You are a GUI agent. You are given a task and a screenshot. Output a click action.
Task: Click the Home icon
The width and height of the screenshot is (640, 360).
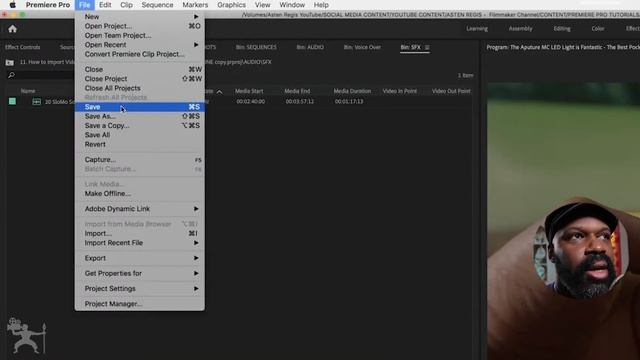pos(12,29)
